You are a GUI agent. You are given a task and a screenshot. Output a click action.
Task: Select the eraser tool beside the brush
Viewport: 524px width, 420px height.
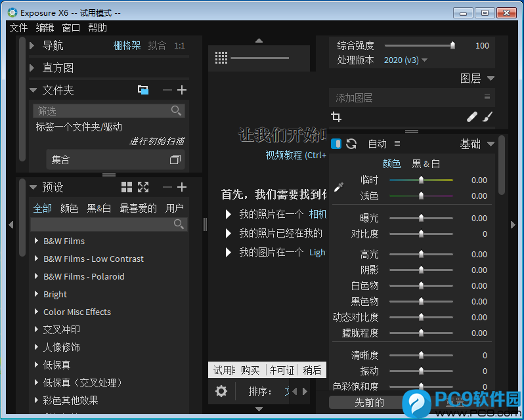click(x=472, y=117)
